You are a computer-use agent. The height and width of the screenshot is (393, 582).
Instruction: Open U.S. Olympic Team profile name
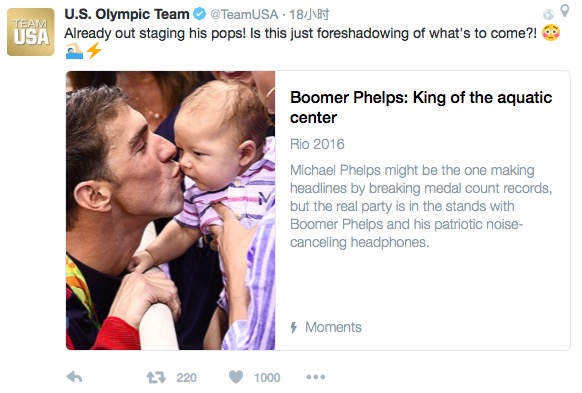pyautogui.click(x=127, y=14)
